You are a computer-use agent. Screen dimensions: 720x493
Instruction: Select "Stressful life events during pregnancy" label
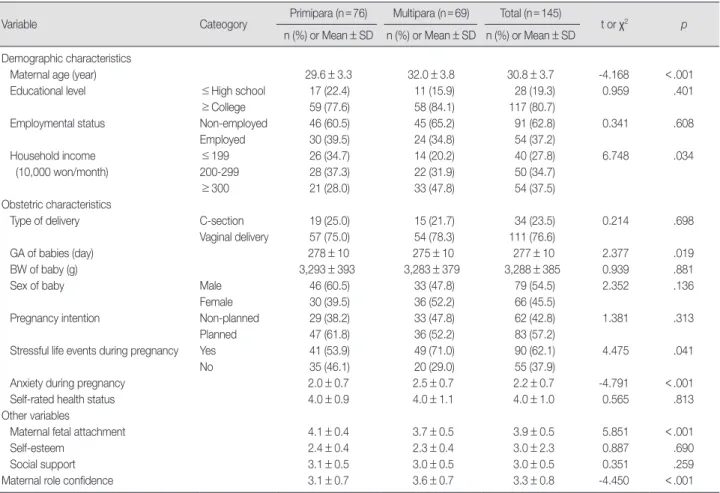pos(94,351)
